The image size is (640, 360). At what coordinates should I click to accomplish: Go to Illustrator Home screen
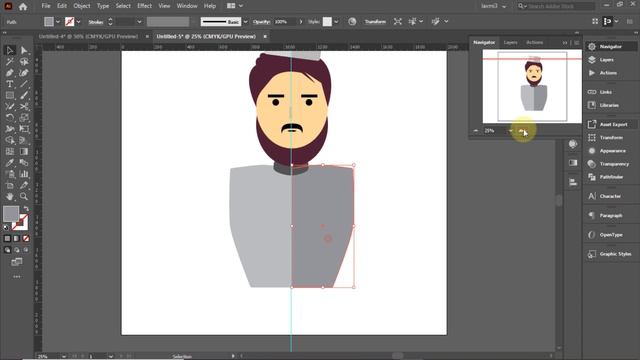(23, 7)
